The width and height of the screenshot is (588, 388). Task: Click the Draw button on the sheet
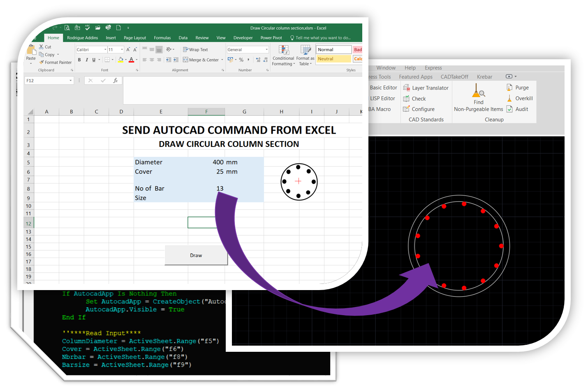pos(196,255)
